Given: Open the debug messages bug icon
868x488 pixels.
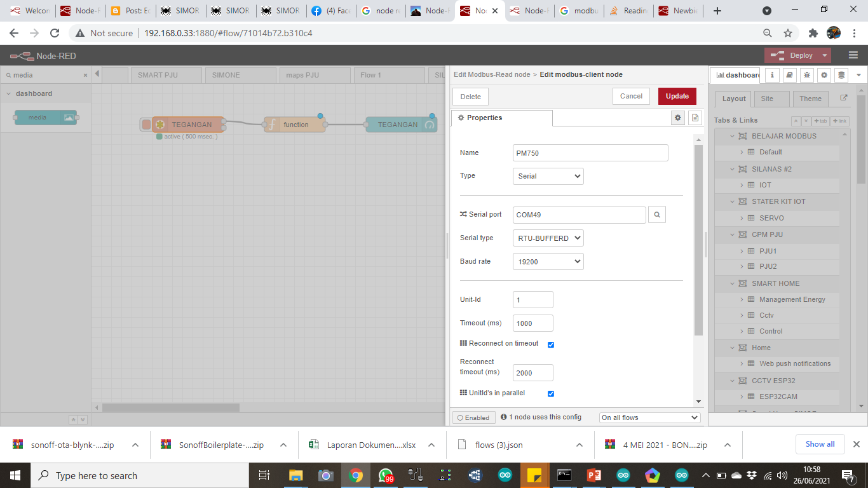Looking at the screenshot, I should pyautogui.click(x=807, y=74).
